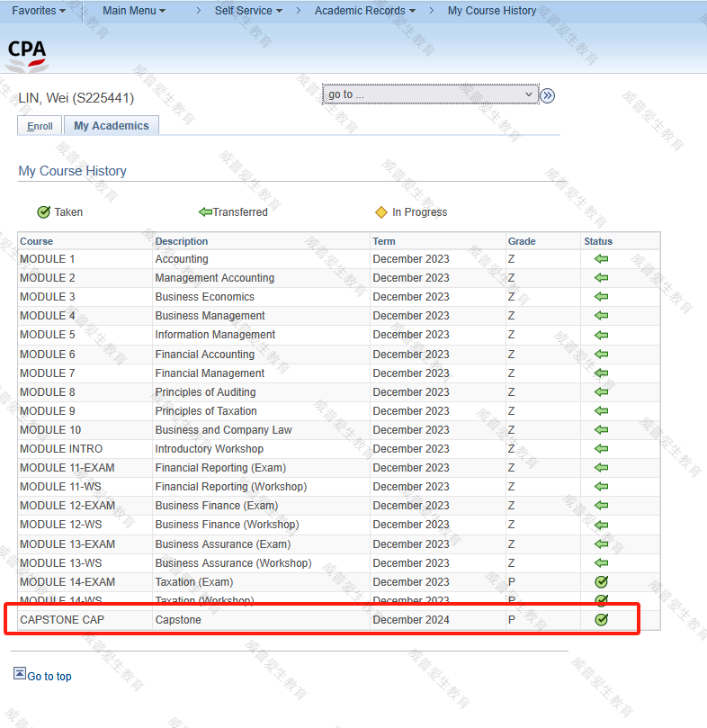Click 'Financial Reporting (Exam)' description

220,468
